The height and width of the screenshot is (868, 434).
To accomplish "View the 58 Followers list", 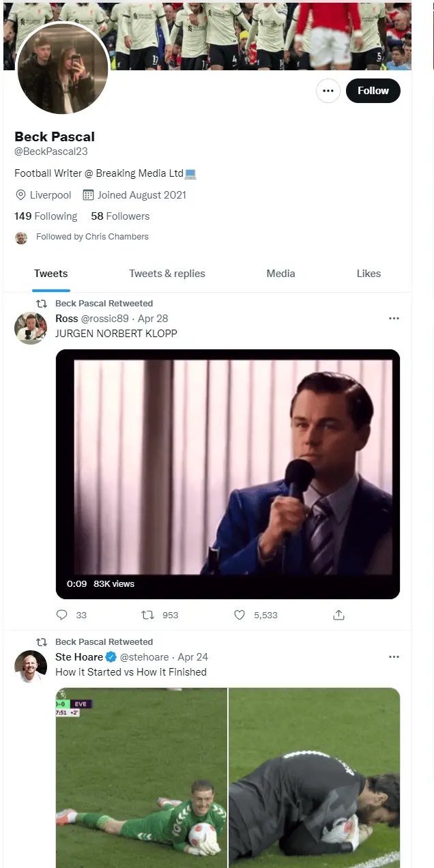I will point(120,216).
